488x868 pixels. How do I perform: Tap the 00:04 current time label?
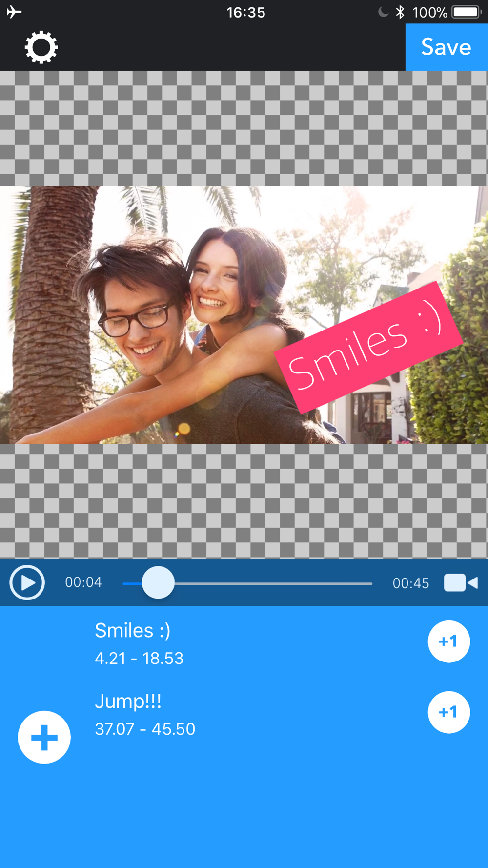click(83, 582)
